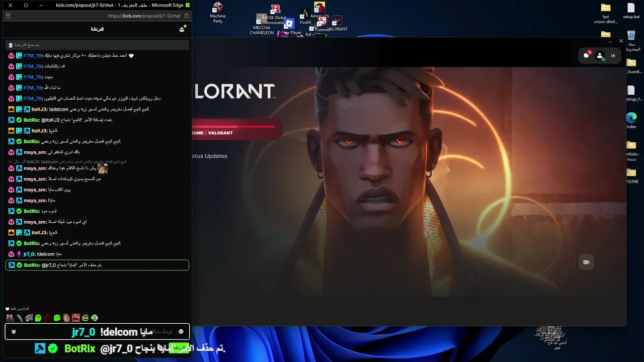Image resolution: width=644 pixels, height=362 pixels.
Task: Open setup.bat file on desktop
Action: (631, 11)
